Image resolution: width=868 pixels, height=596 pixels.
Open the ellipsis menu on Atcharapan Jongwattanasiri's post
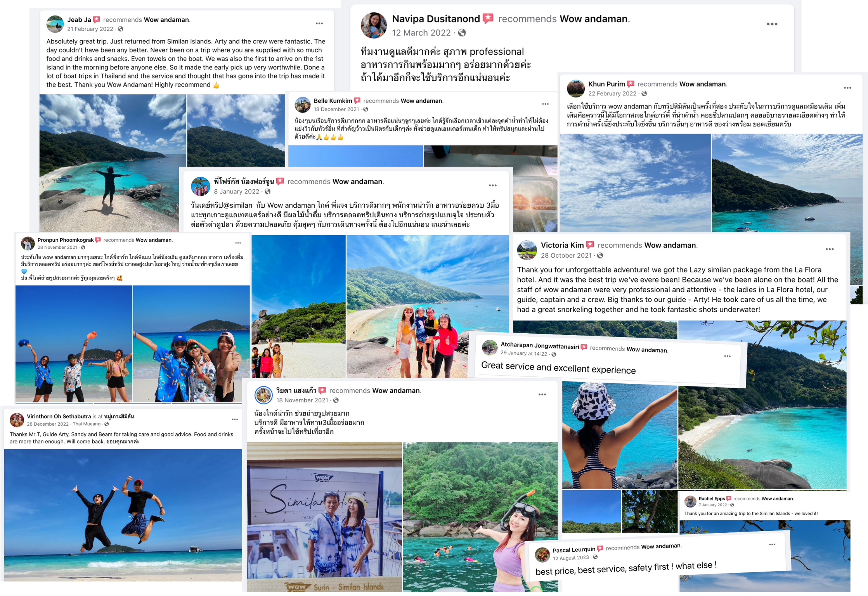[x=727, y=356]
